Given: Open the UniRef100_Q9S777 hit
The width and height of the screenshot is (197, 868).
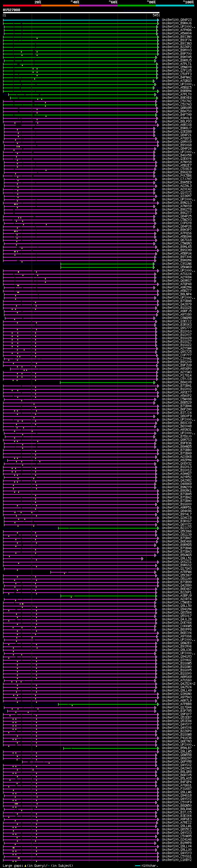Looking at the screenshot, I should 177,328.
